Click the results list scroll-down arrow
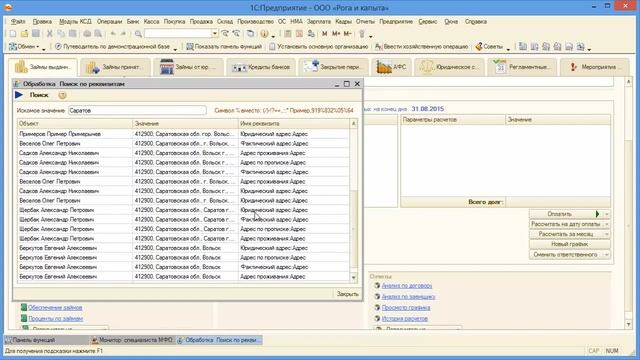Screen dimensions: 640x360 click(x=353, y=278)
